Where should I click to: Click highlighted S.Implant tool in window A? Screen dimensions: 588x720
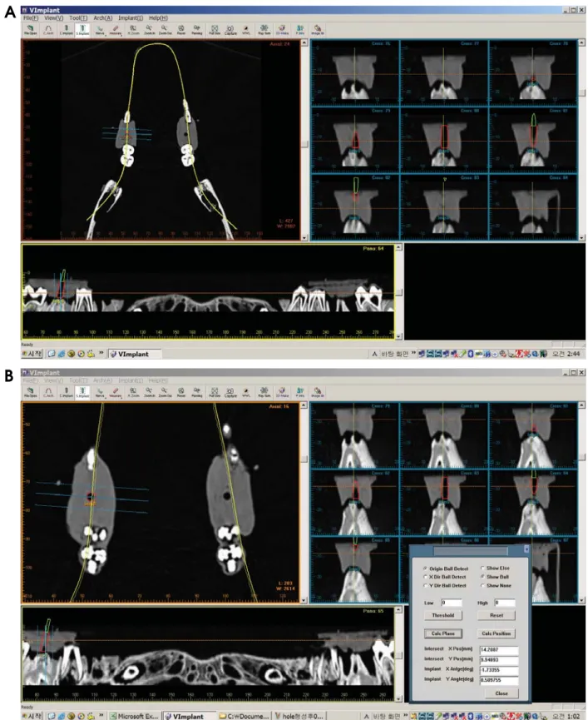pyautogui.click(x=82, y=30)
